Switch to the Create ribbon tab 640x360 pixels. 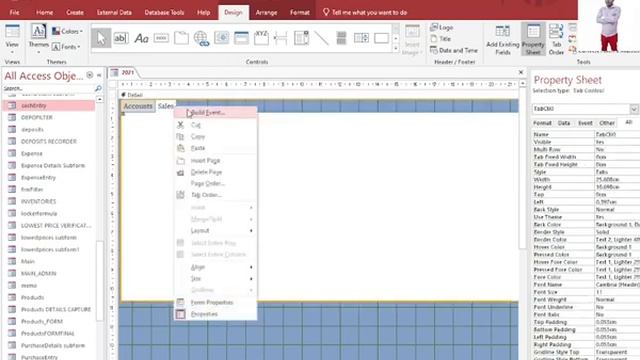pyautogui.click(x=75, y=12)
